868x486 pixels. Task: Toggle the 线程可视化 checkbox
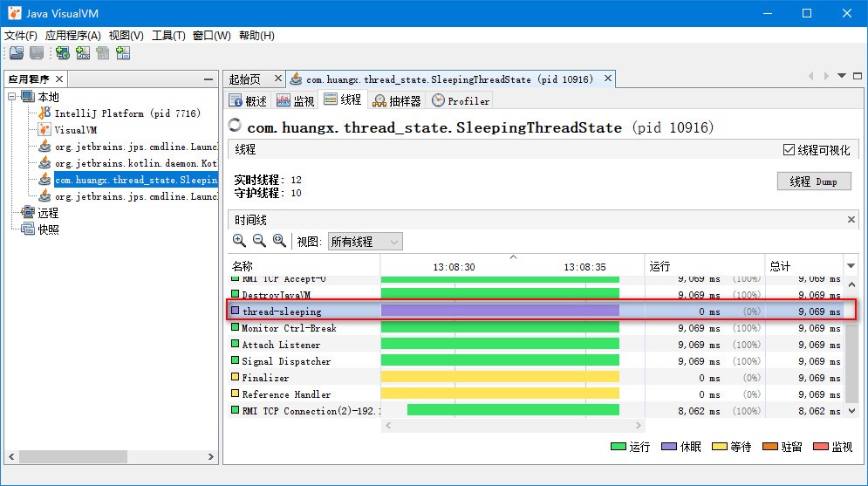pyautogui.click(x=789, y=149)
